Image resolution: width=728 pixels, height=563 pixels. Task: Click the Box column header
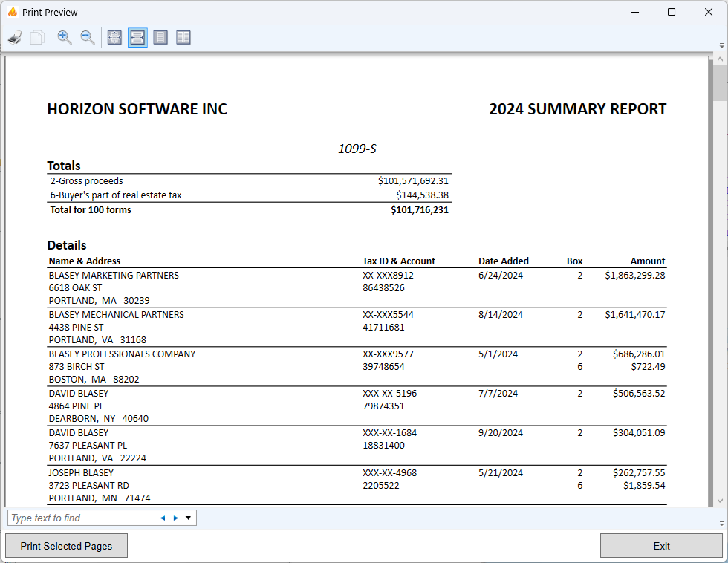click(575, 261)
